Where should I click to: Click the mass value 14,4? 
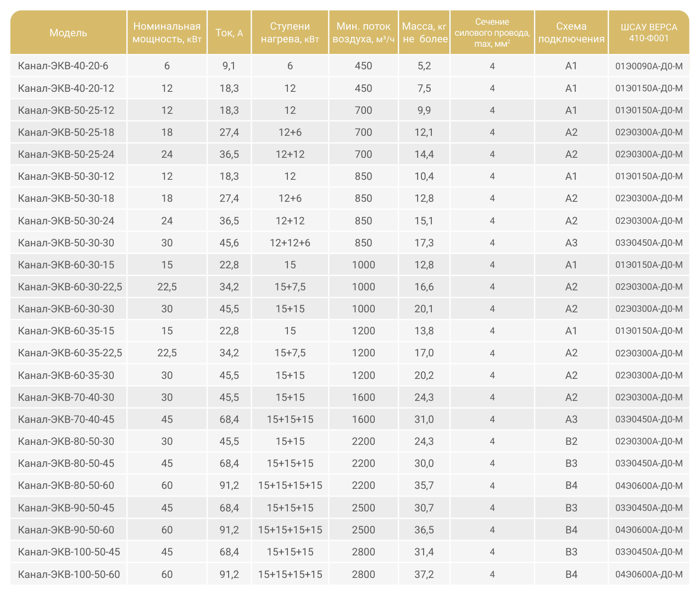424,154
